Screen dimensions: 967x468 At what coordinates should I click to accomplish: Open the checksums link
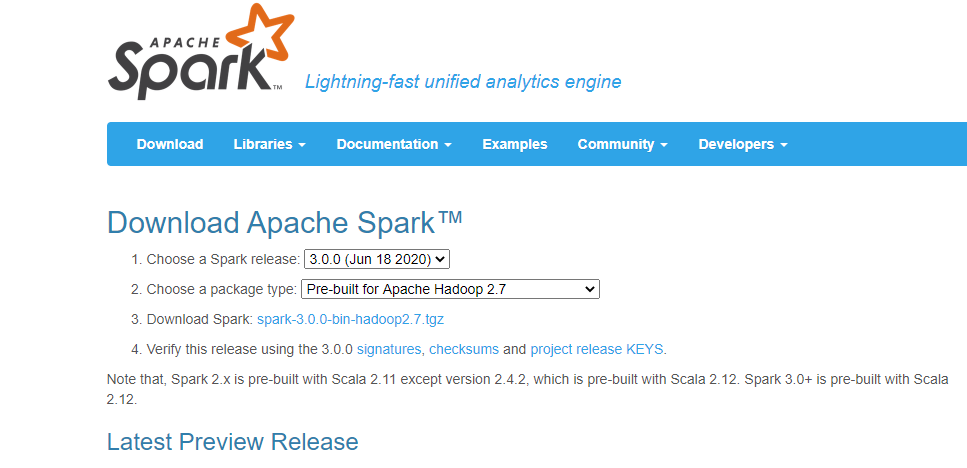[464, 349]
